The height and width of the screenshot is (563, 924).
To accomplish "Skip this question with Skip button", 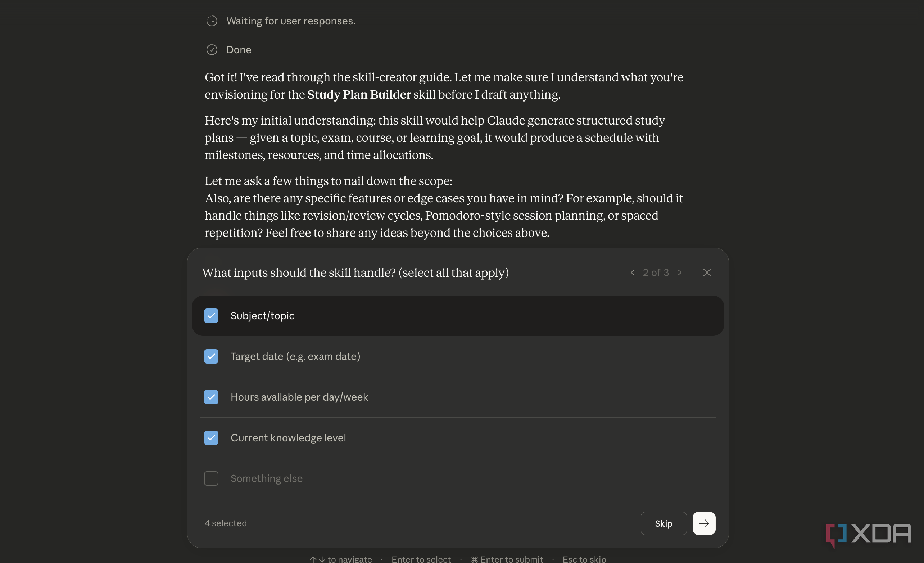I will [663, 523].
